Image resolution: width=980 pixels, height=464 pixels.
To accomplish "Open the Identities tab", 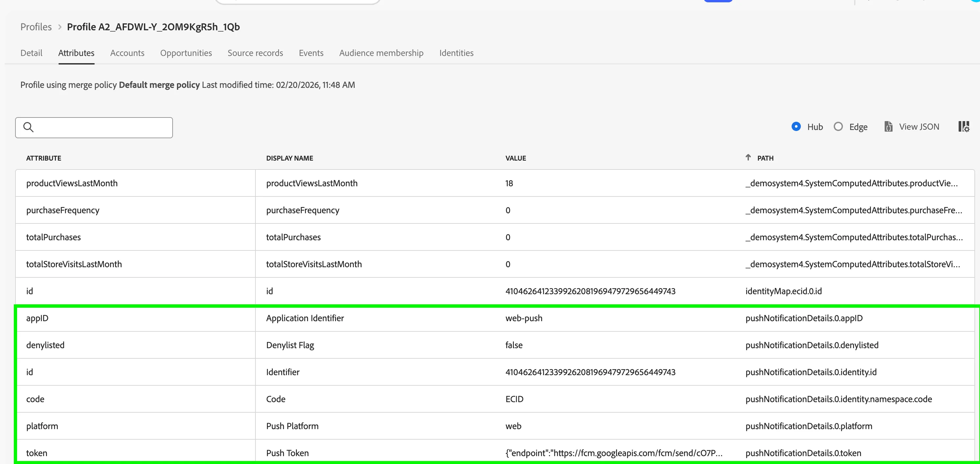I will click(456, 53).
